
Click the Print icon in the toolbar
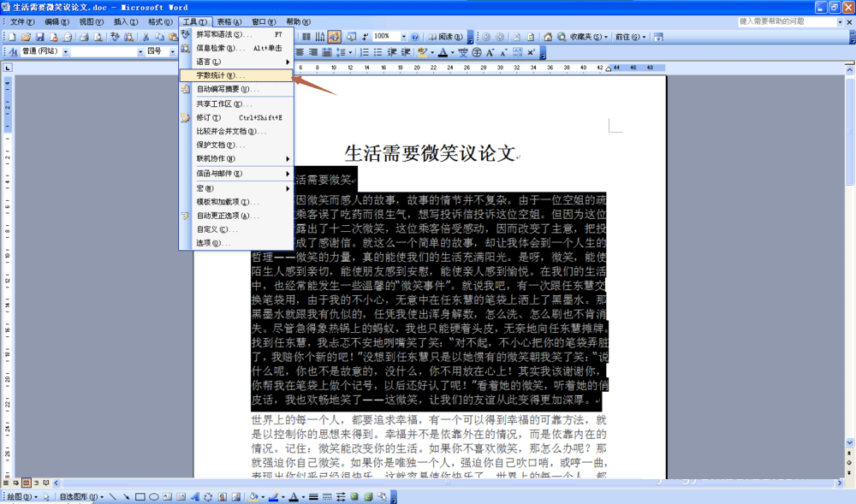pyautogui.click(x=85, y=37)
